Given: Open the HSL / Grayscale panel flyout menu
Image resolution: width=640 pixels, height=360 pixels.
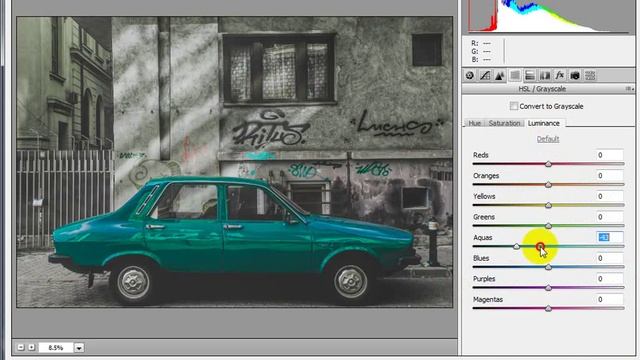Looking at the screenshot, I should pyautogui.click(x=630, y=89).
